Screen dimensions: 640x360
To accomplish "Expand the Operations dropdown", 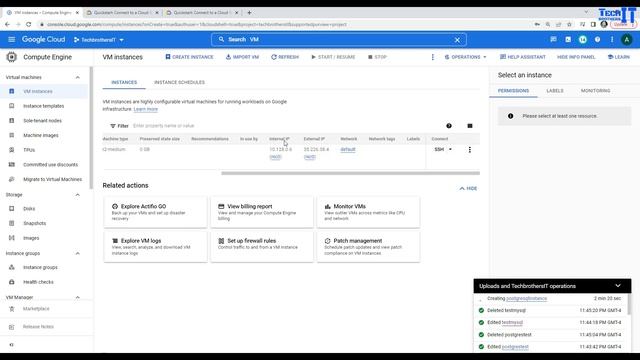I will tap(465, 57).
